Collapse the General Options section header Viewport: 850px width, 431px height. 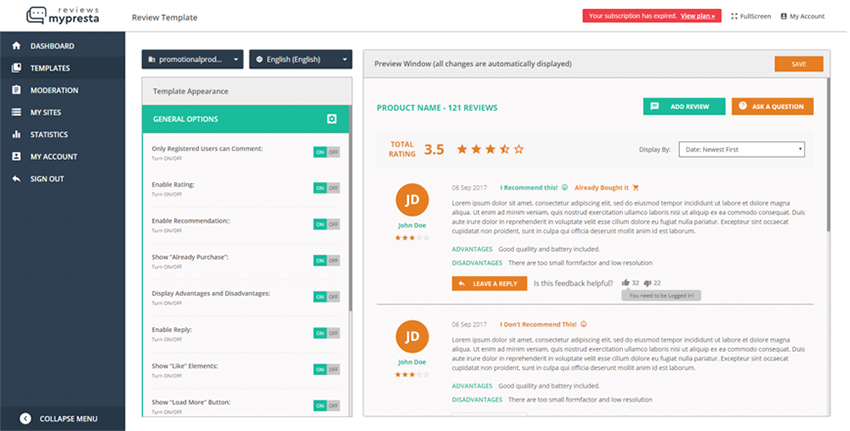point(246,119)
